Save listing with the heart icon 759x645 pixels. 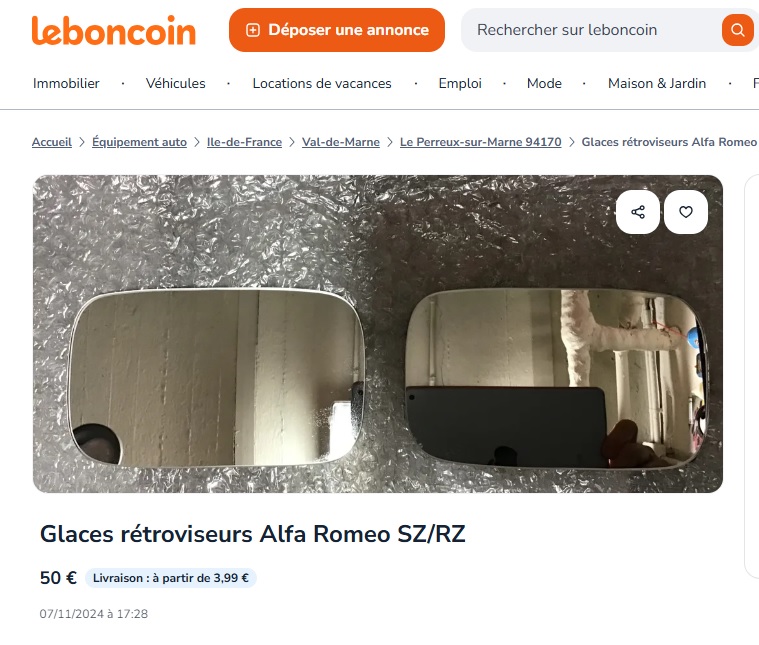point(685,212)
